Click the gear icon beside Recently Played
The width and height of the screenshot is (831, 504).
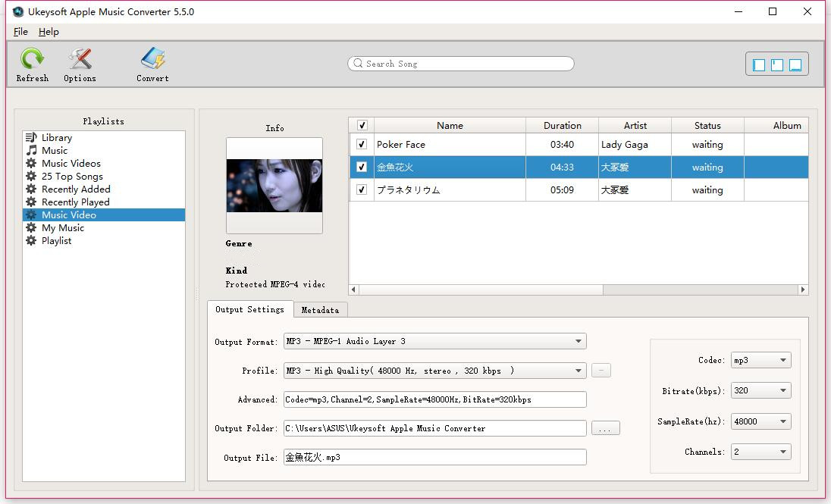(31, 202)
